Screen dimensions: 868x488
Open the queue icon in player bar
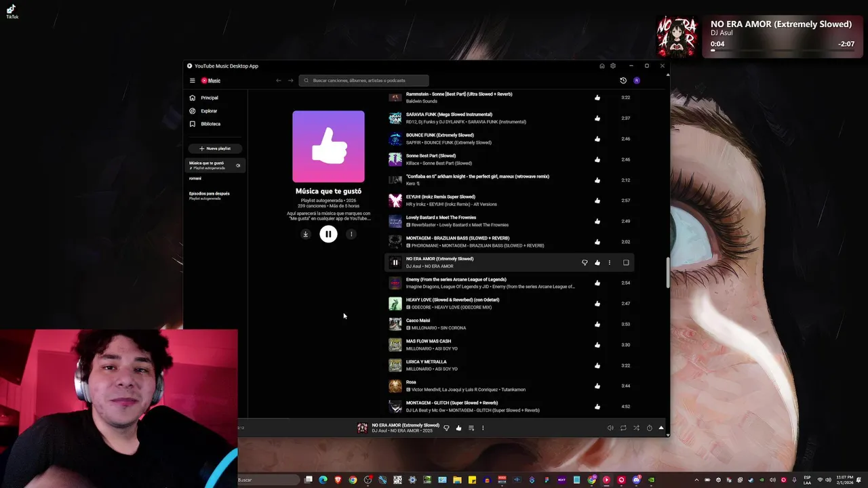[x=471, y=428]
